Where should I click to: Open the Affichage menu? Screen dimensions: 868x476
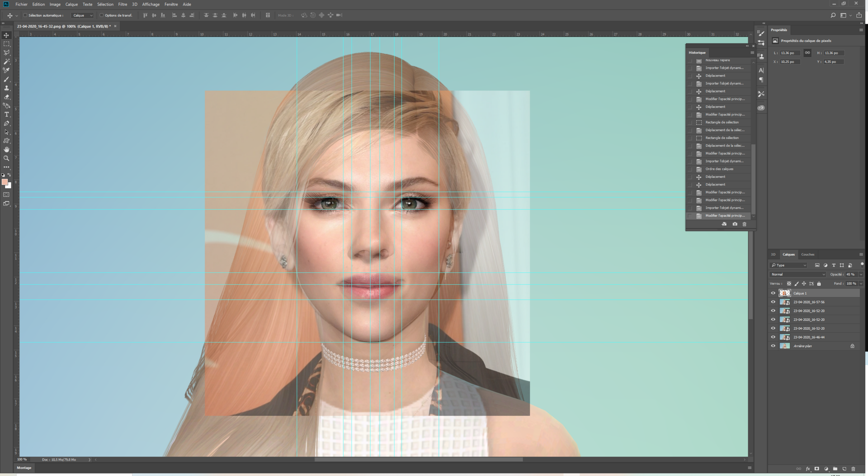151,4
